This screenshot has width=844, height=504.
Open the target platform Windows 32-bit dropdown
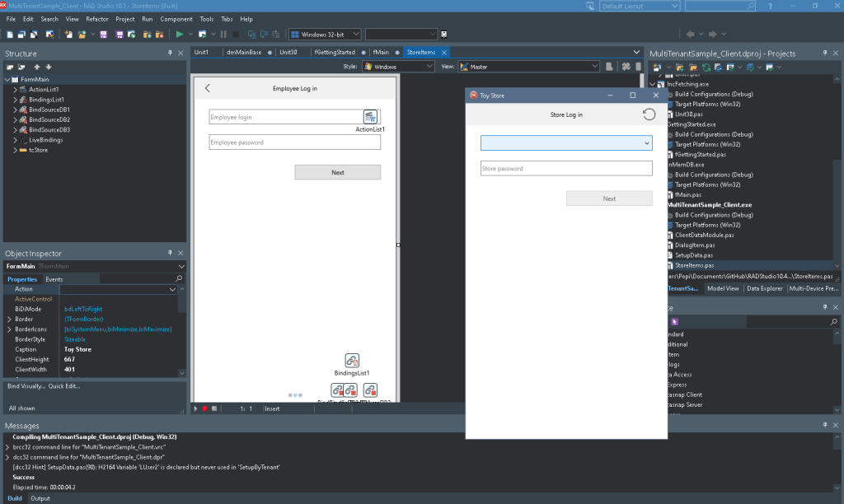point(325,35)
